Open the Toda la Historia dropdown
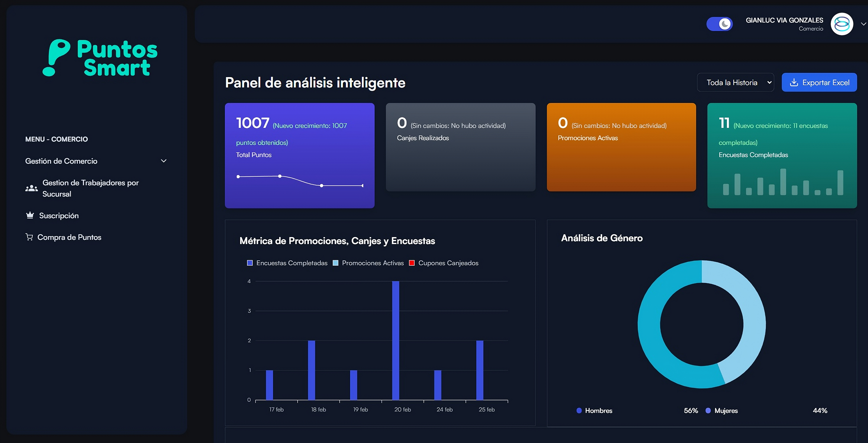868x443 pixels. coord(735,82)
